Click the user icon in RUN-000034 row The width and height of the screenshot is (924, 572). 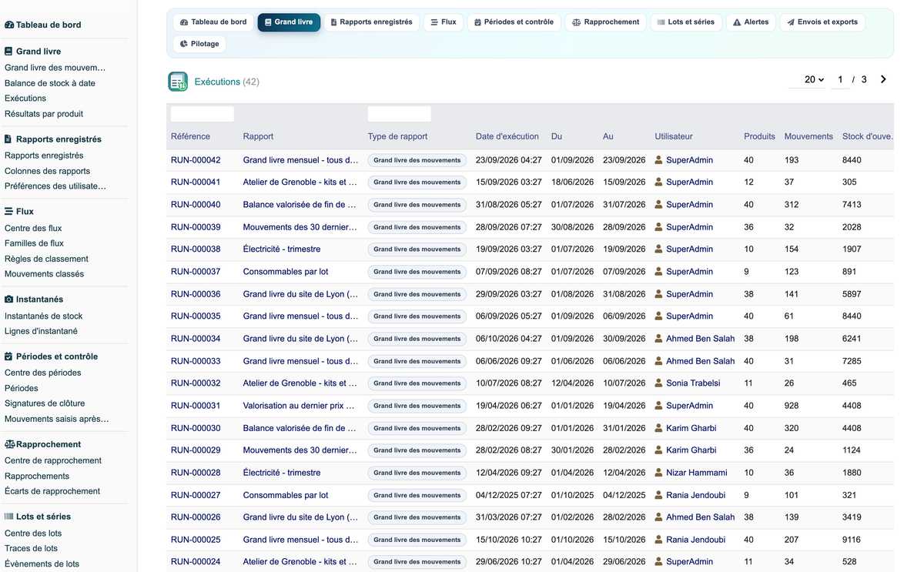pos(658,339)
